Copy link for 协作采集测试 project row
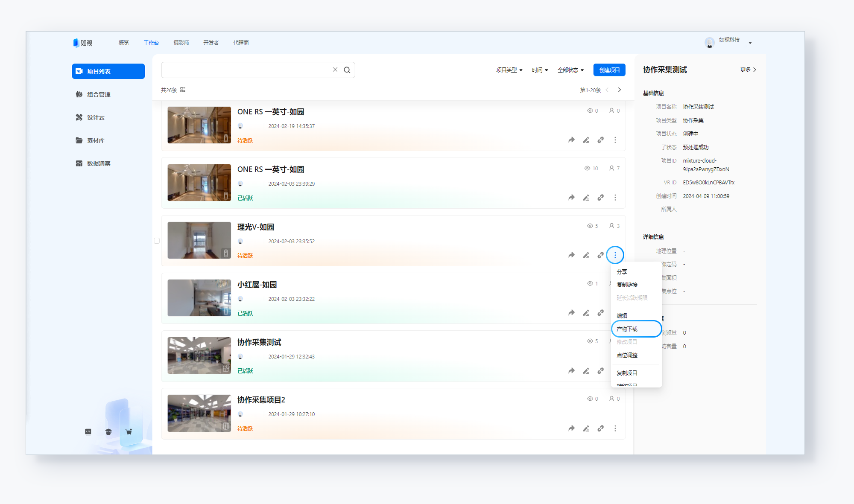The image size is (854, 504). click(600, 371)
